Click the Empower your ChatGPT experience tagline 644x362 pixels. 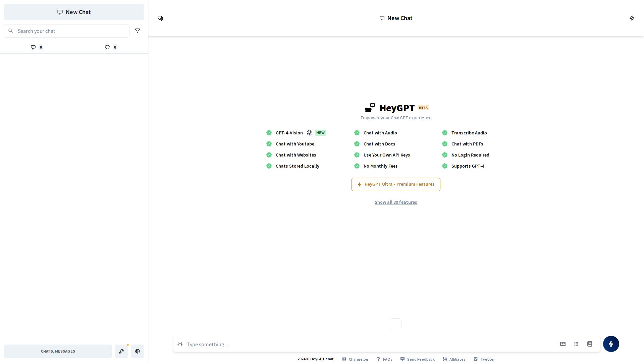pos(396,118)
